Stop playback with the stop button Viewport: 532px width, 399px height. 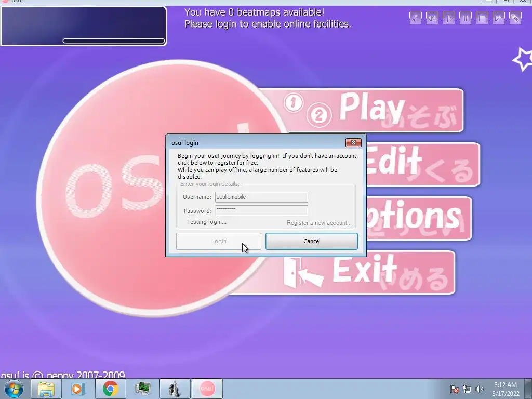tap(482, 18)
